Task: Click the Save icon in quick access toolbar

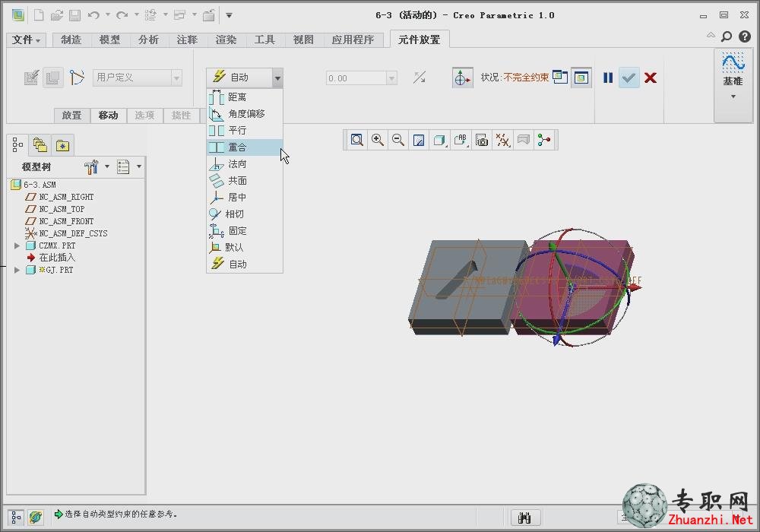Action: [x=74, y=15]
